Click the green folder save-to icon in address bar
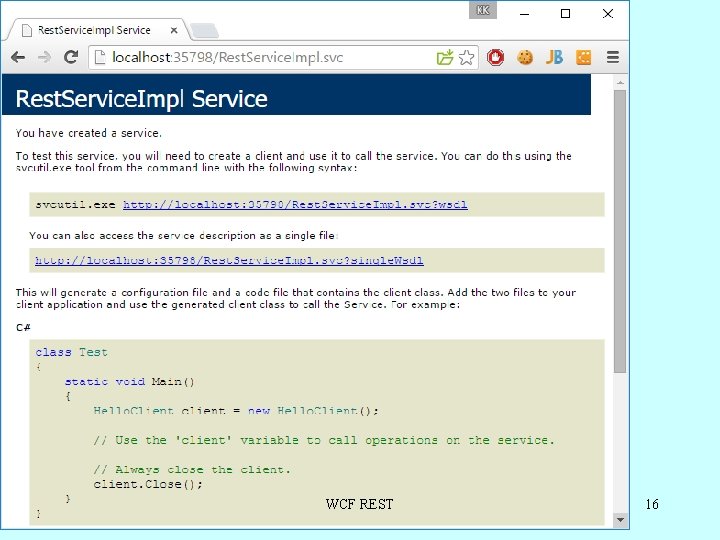720x540 pixels. click(445, 57)
